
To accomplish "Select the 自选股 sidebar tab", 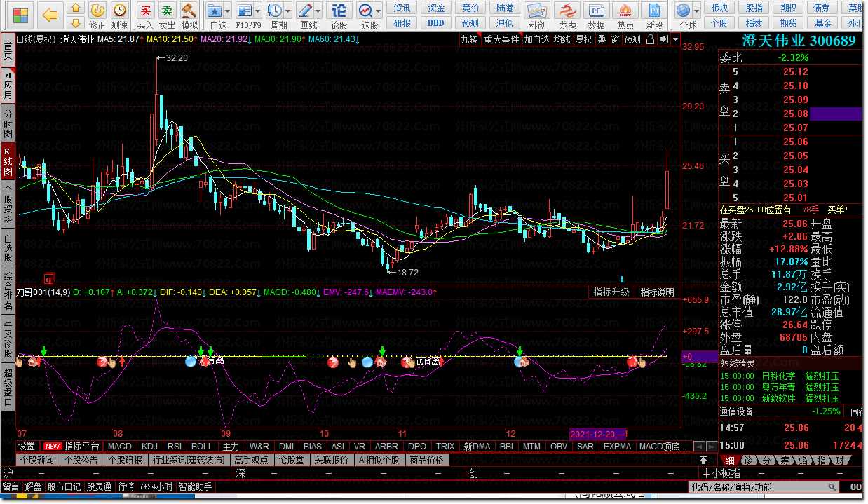I will coord(8,249).
